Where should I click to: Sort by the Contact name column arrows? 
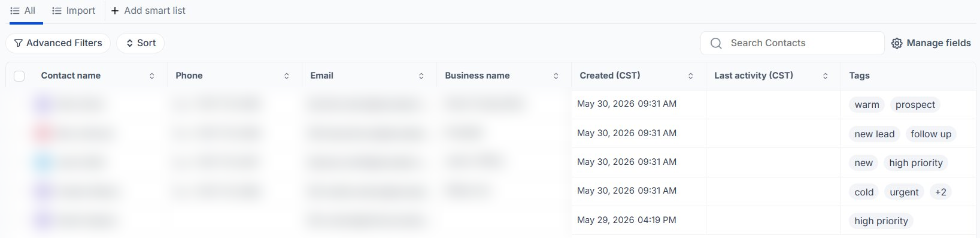point(152,76)
